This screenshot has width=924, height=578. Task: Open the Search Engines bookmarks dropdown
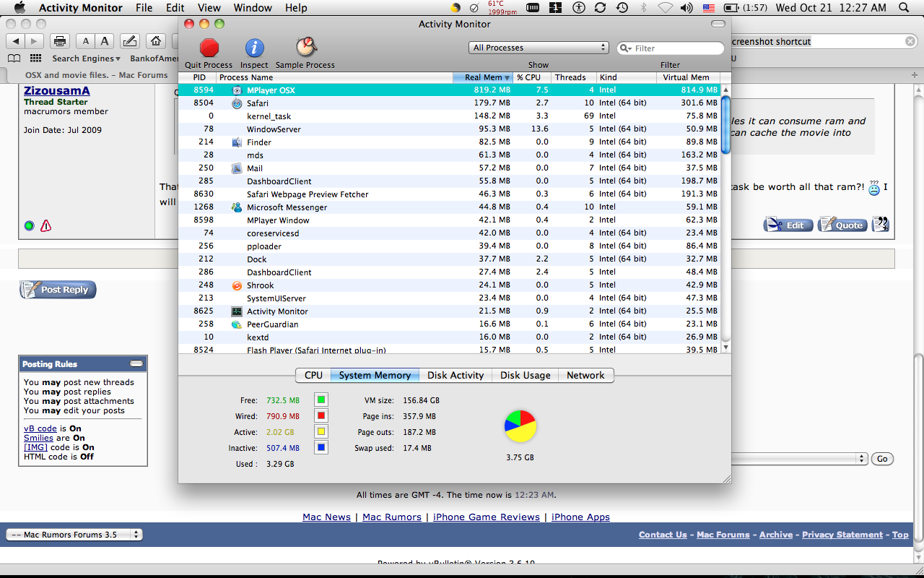(x=86, y=59)
